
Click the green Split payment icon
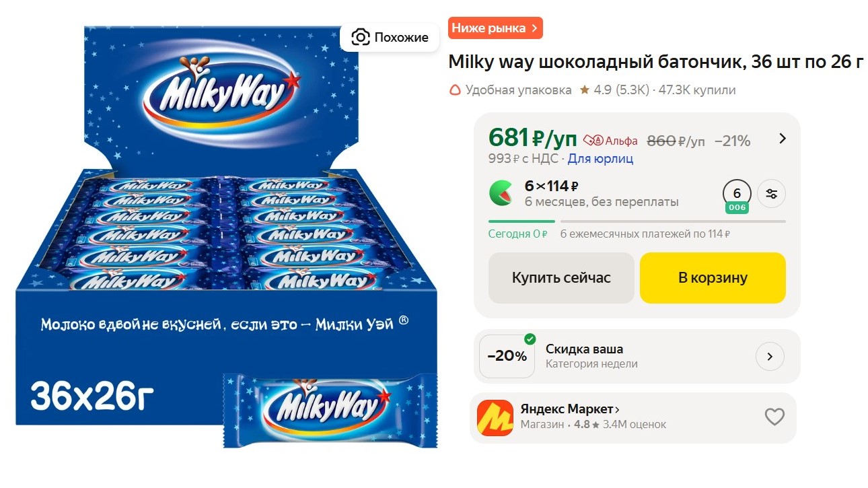500,193
